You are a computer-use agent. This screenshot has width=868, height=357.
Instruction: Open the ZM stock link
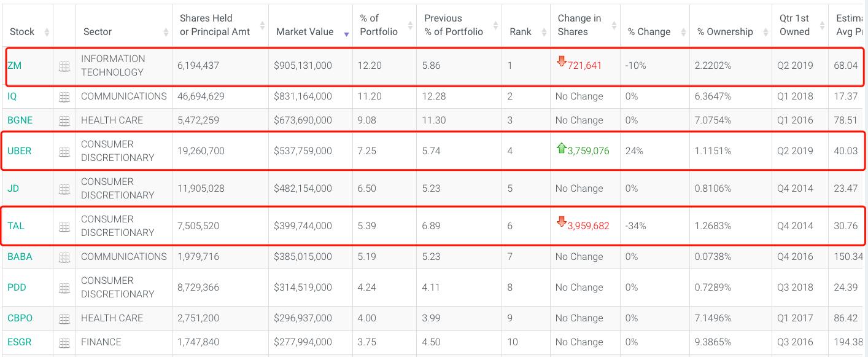[x=14, y=66]
